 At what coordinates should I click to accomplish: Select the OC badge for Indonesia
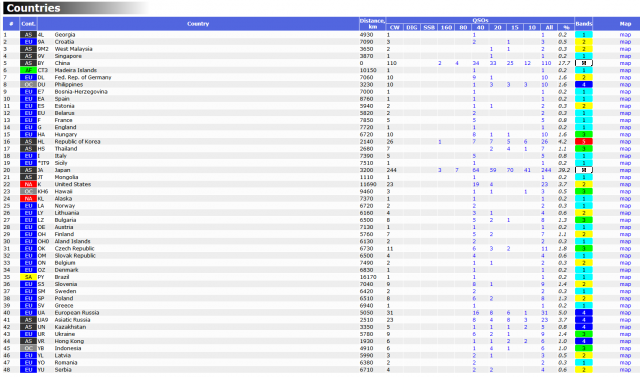(28, 348)
